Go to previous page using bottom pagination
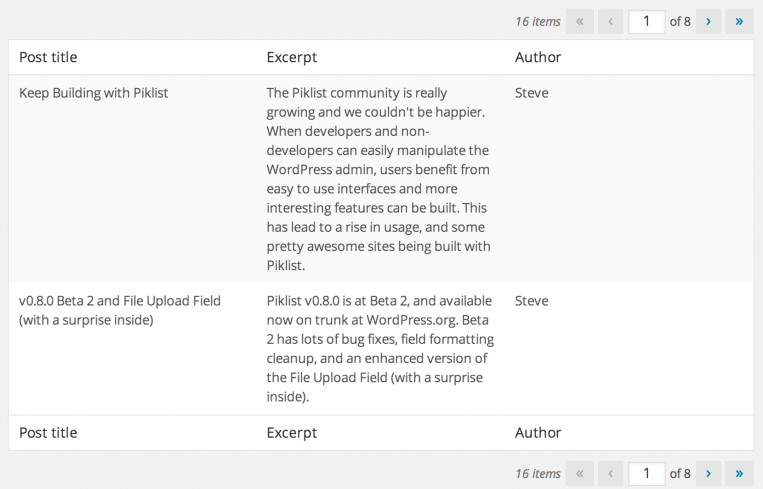This screenshot has width=763, height=489. point(610,473)
